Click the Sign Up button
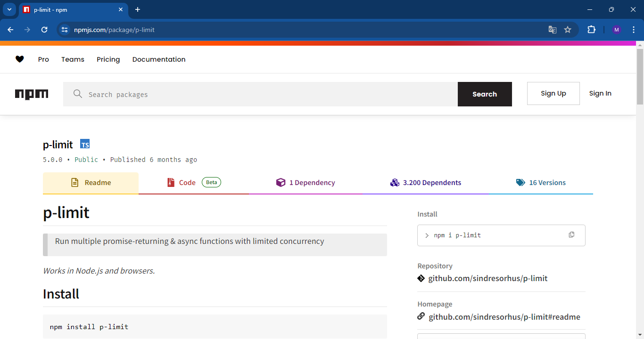The width and height of the screenshot is (644, 339). point(553,93)
